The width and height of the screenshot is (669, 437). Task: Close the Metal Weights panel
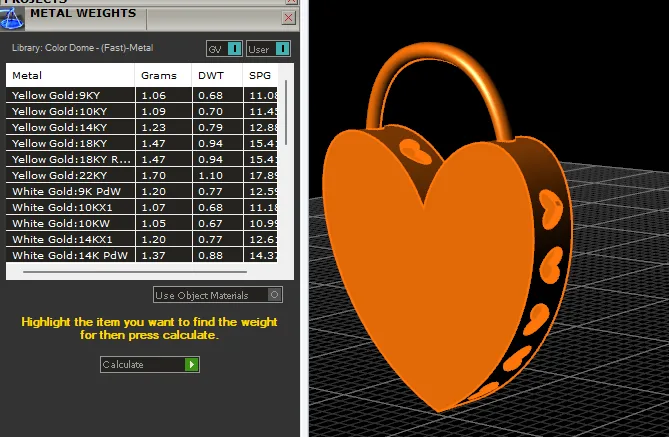[289, 17]
